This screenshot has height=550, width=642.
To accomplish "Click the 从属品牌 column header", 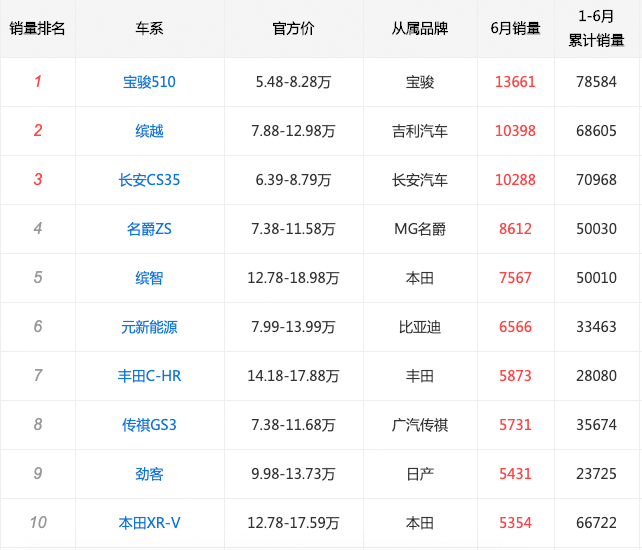I will coord(420,28).
